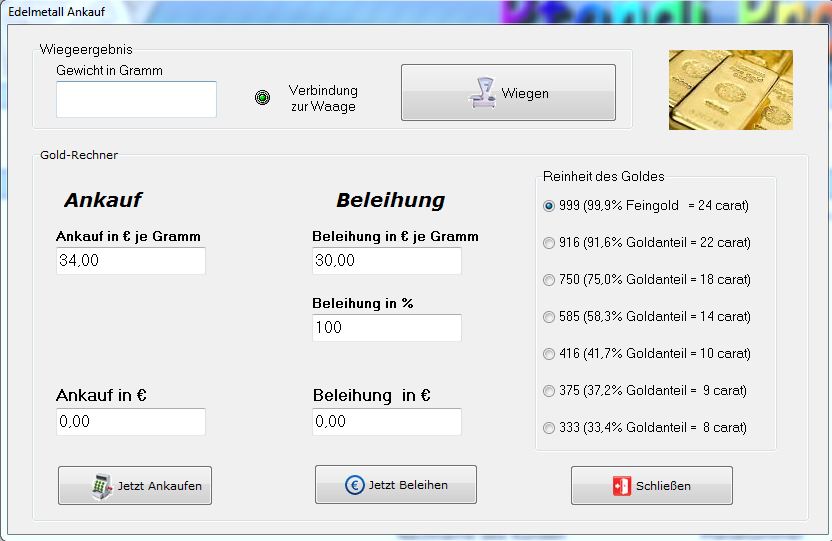Pick 333 gold purity 8 carat
The width and height of the screenshot is (832, 541).
point(548,428)
